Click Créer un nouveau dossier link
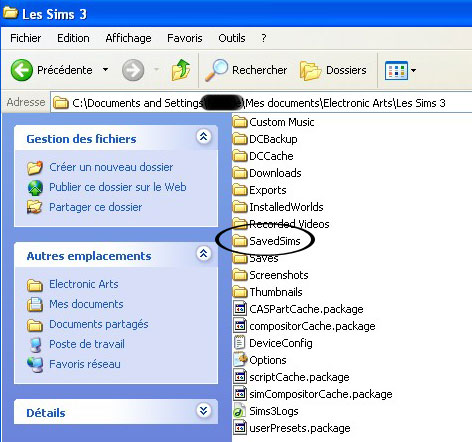The image size is (472, 442). [x=111, y=167]
